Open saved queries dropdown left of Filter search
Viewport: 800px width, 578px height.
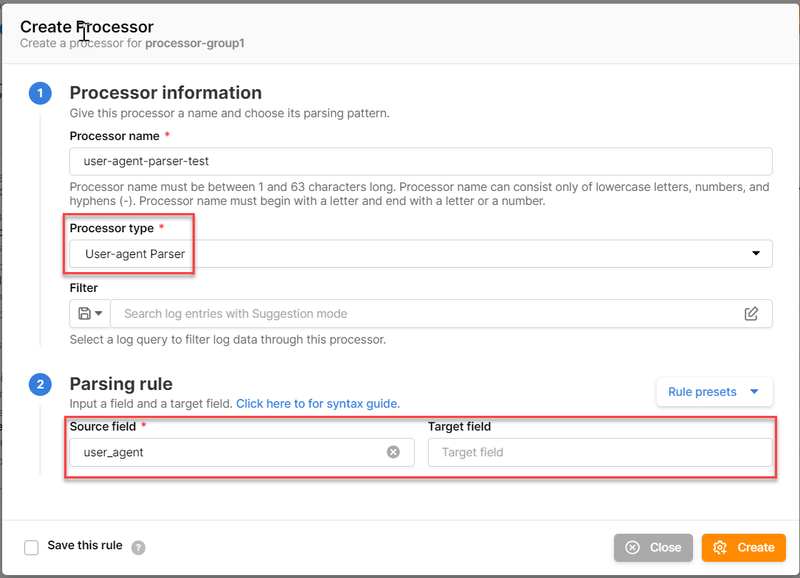tap(89, 314)
